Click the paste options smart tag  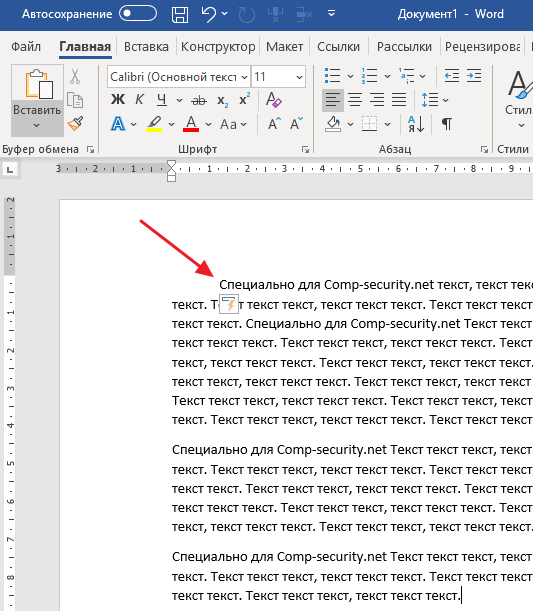[229, 304]
